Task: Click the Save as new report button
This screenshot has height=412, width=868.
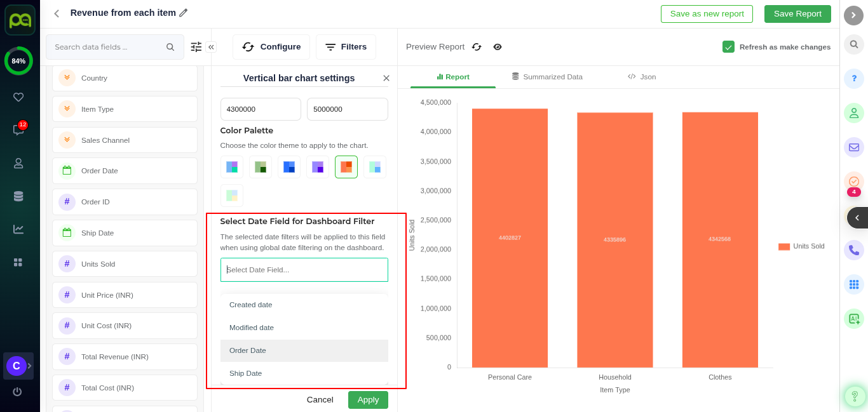Action: (707, 14)
